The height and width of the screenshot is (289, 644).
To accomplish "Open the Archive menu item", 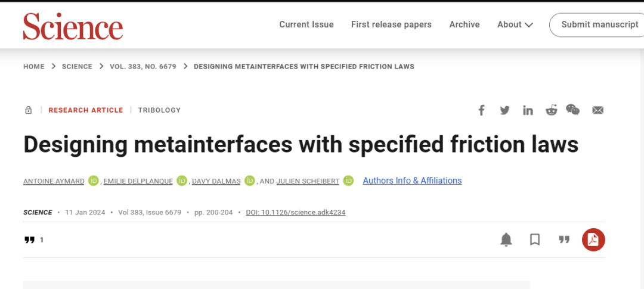I will pos(465,24).
